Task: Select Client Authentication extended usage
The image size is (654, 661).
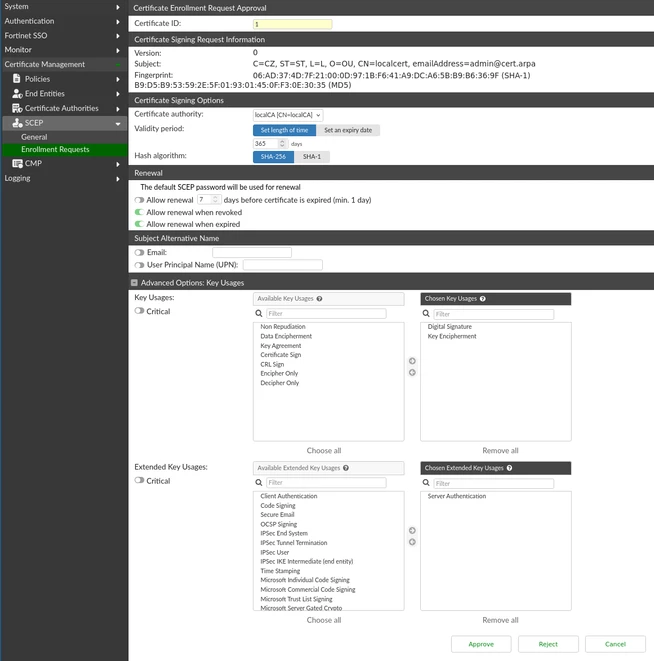Action: point(289,496)
